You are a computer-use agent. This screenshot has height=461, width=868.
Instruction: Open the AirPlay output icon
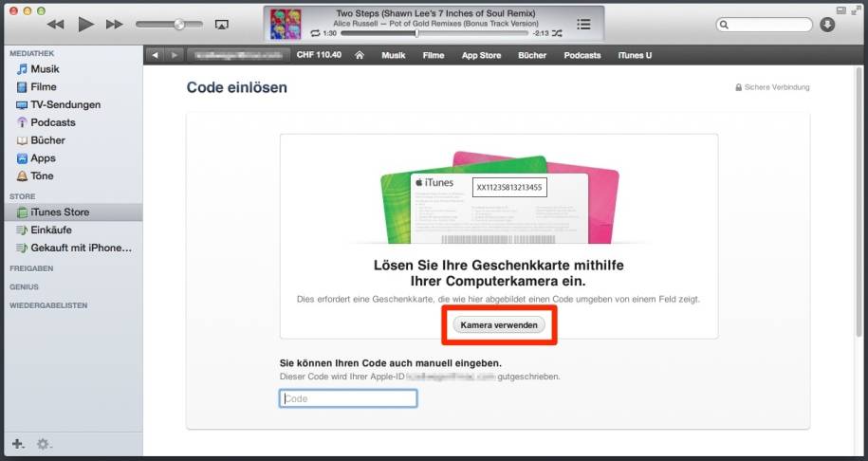[x=221, y=25]
